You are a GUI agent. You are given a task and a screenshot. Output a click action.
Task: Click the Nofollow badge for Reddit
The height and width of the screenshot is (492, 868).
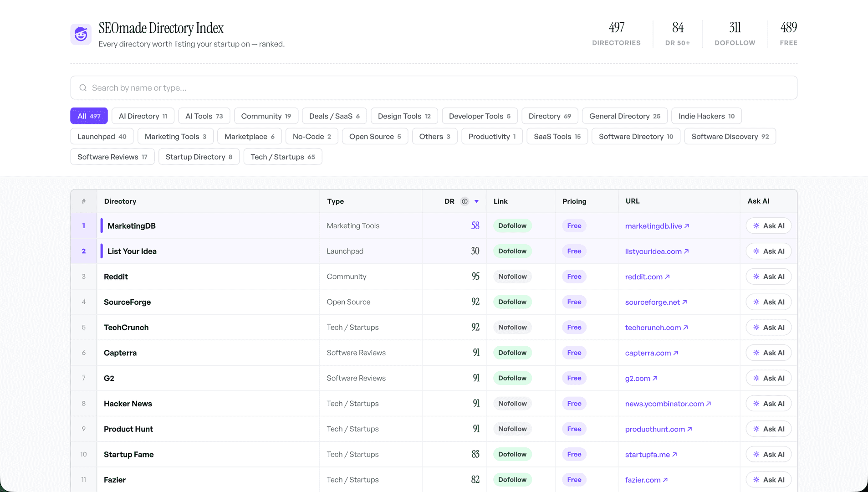click(512, 277)
